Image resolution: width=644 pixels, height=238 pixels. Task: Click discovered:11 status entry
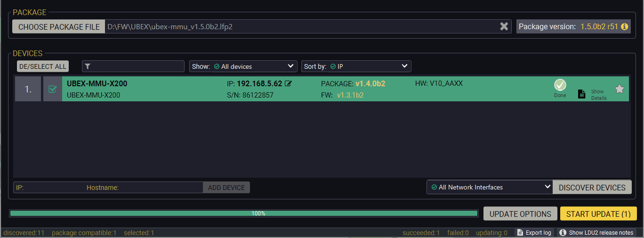tap(24, 233)
